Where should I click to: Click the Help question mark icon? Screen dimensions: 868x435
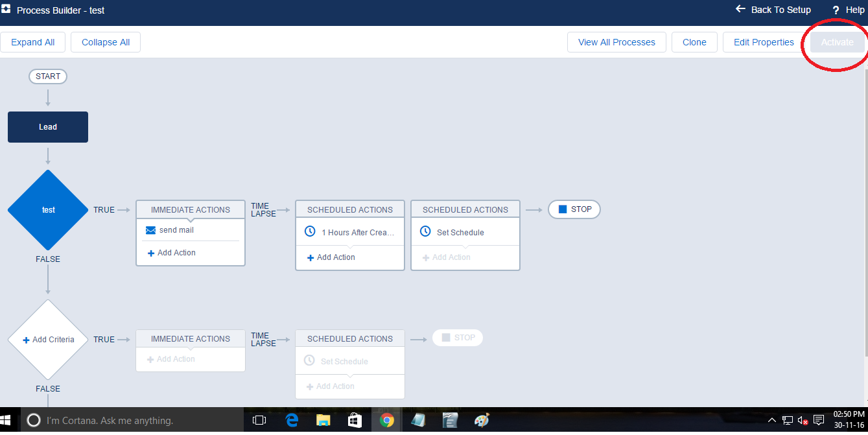836,10
